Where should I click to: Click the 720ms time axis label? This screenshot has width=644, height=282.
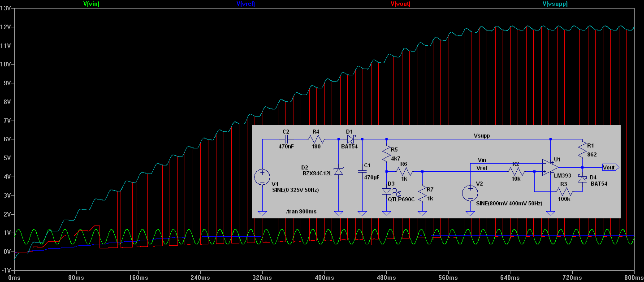click(572, 278)
